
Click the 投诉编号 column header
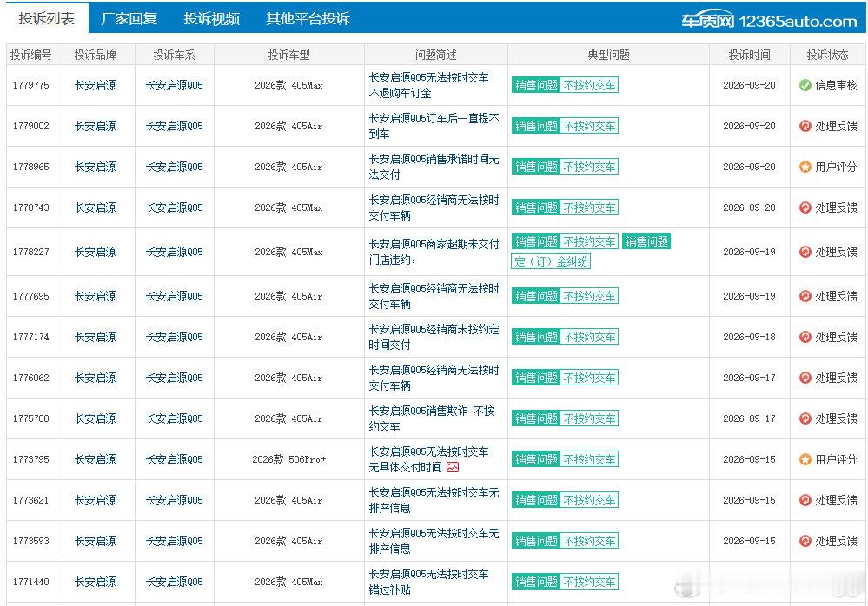coord(31,55)
